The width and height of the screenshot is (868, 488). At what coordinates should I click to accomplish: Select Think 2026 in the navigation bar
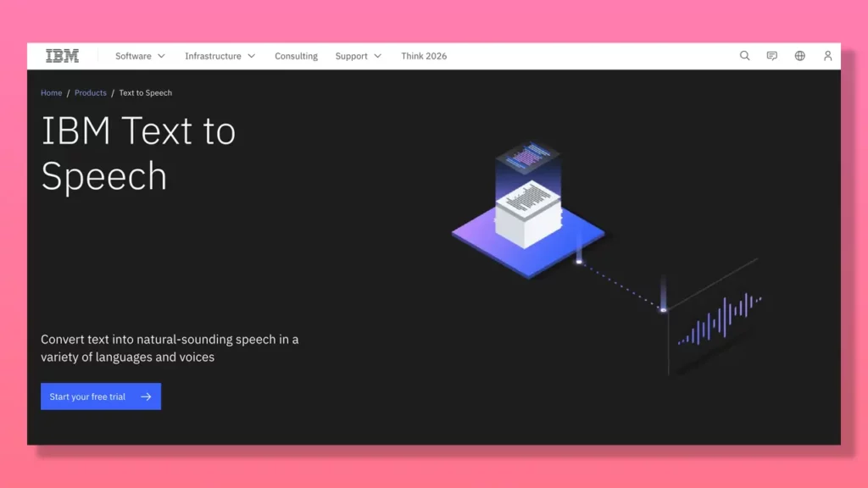[424, 56]
